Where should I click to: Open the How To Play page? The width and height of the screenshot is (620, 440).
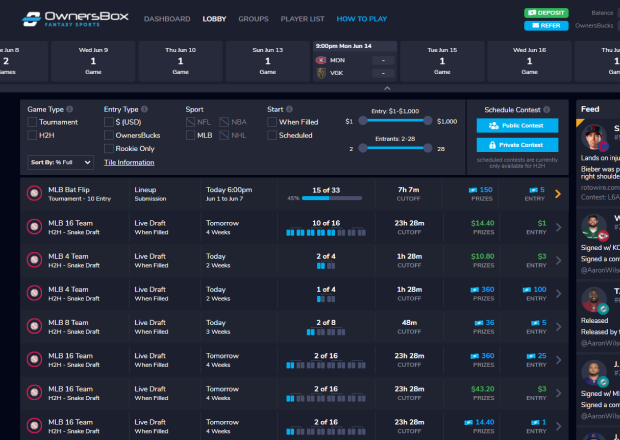pyautogui.click(x=362, y=19)
